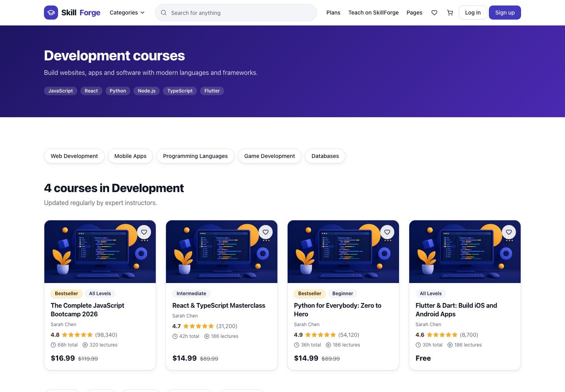This screenshot has height=392, width=565.
Task: Click the clock icon beside 68h total
Action: [53, 345]
